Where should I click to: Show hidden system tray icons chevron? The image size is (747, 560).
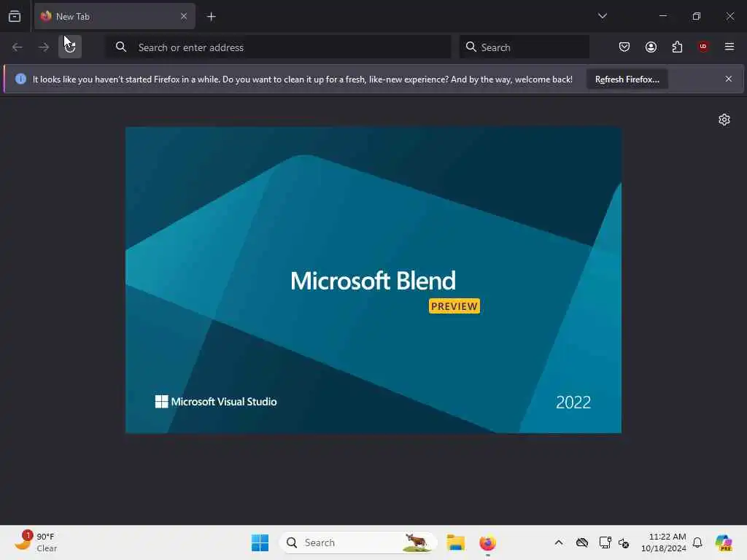(558, 542)
